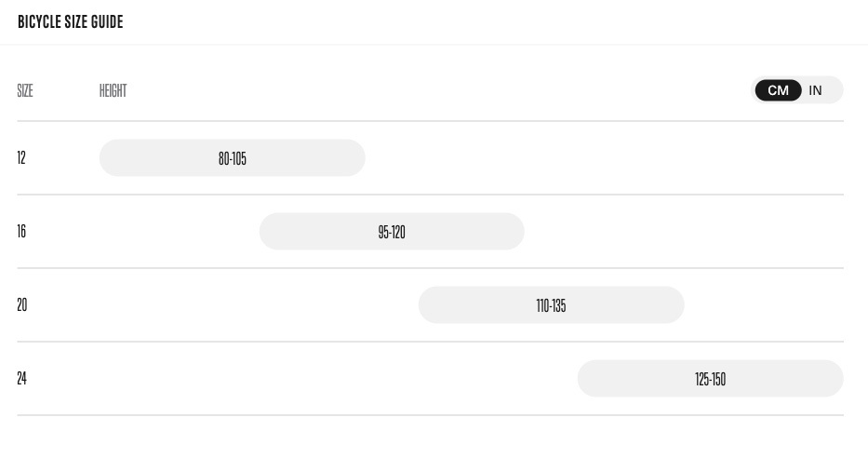Click the divider line below size 12 row
868x458 pixels.
coord(430,195)
